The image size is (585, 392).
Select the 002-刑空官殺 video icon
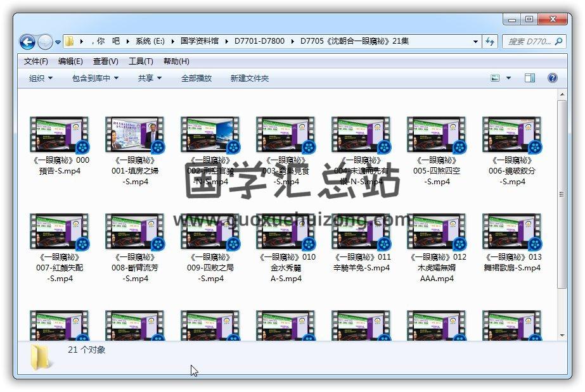(210, 134)
